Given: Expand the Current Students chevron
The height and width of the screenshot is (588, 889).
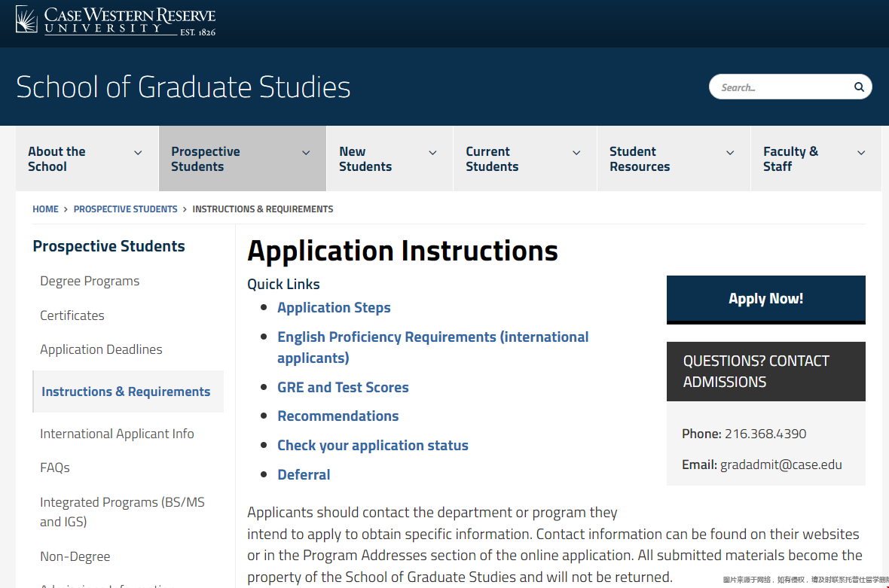Looking at the screenshot, I should (x=576, y=152).
